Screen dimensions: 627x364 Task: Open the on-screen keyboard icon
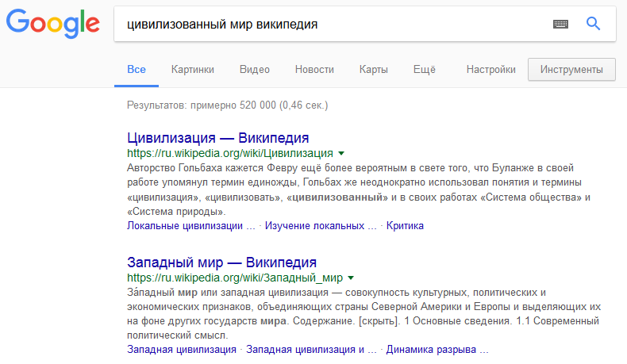click(560, 25)
